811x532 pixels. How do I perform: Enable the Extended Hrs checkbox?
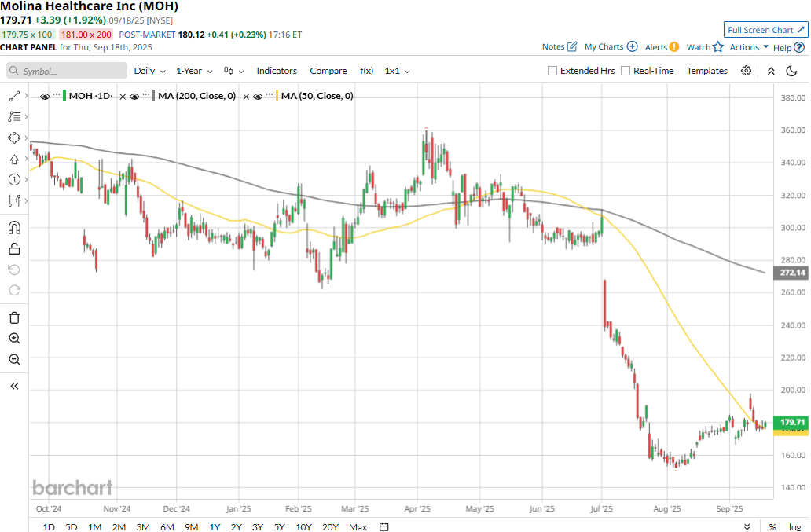pyautogui.click(x=552, y=71)
